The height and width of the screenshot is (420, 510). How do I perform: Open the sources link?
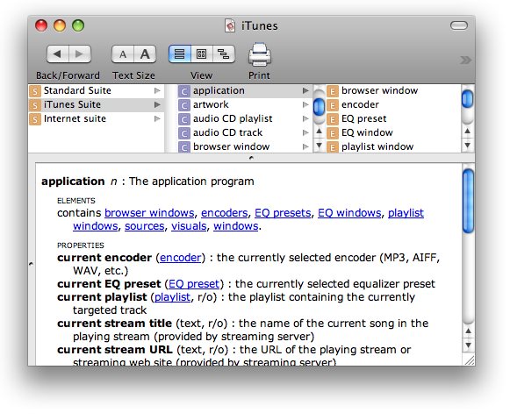point(145,225)
